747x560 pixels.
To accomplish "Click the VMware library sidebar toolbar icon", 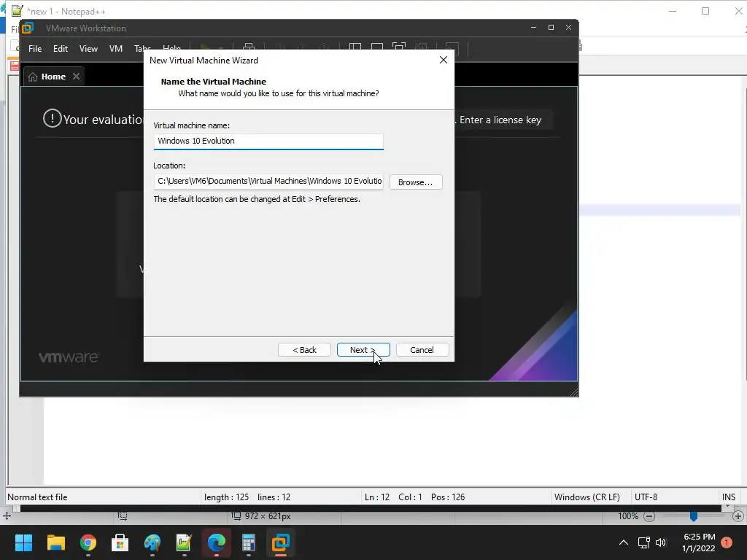I will tap(355, 47).
